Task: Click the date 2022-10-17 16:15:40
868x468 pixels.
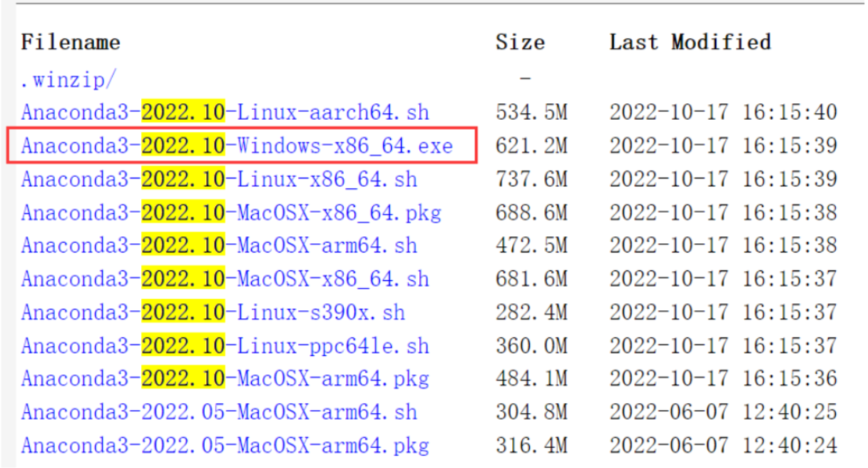Action: pos(723,113)
